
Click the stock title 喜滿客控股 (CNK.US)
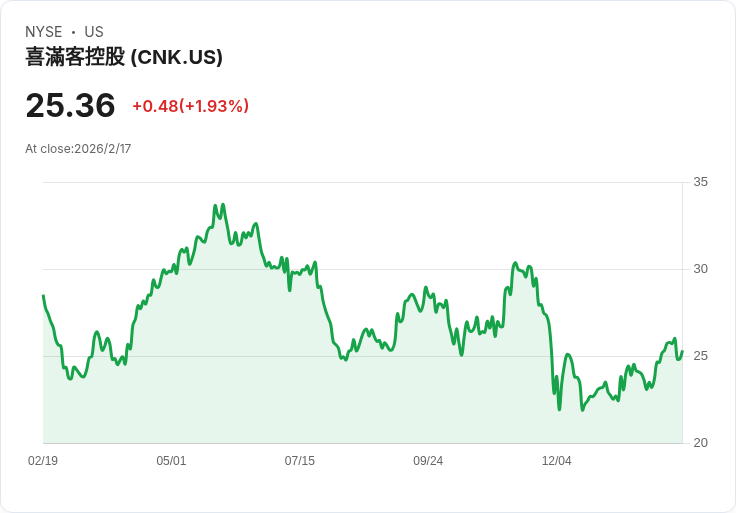pyautogui.click(x=123, y=57)
